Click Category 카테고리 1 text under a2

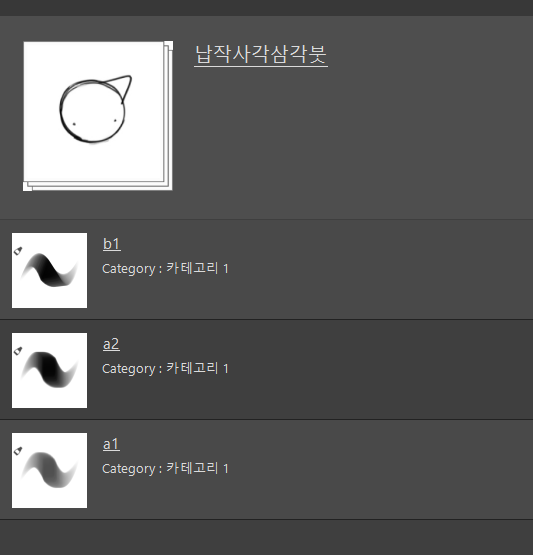[165, 368]
